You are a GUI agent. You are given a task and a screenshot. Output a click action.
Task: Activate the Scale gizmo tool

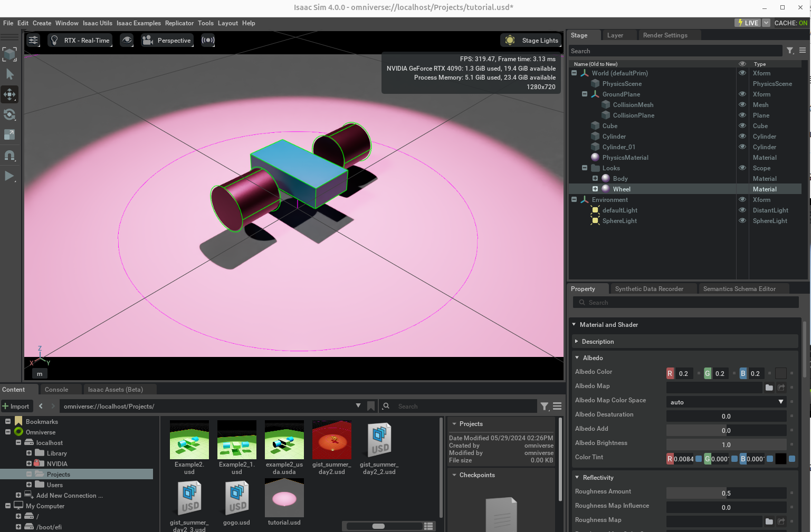click(x=9, y=135)
